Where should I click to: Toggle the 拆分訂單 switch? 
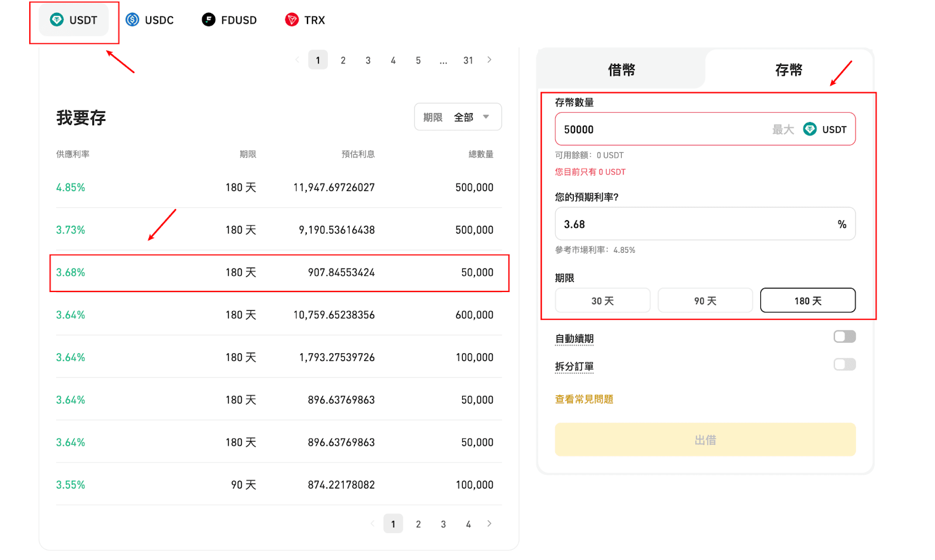coord(844,364)
